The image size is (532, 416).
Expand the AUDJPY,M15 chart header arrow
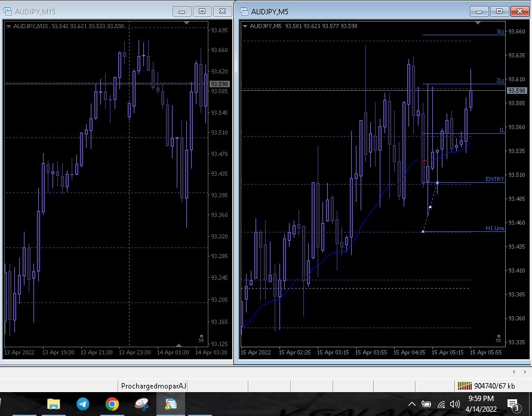[8, 26]
